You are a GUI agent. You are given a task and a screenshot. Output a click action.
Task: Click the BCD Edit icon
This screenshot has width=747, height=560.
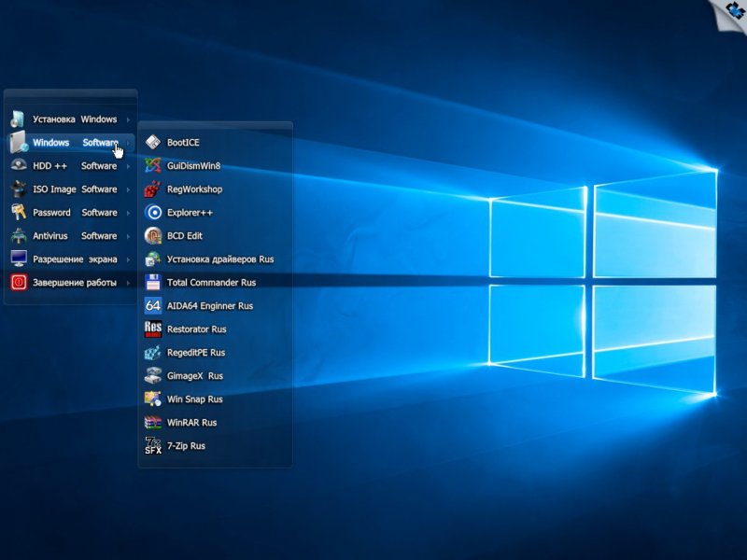[153, 235]
